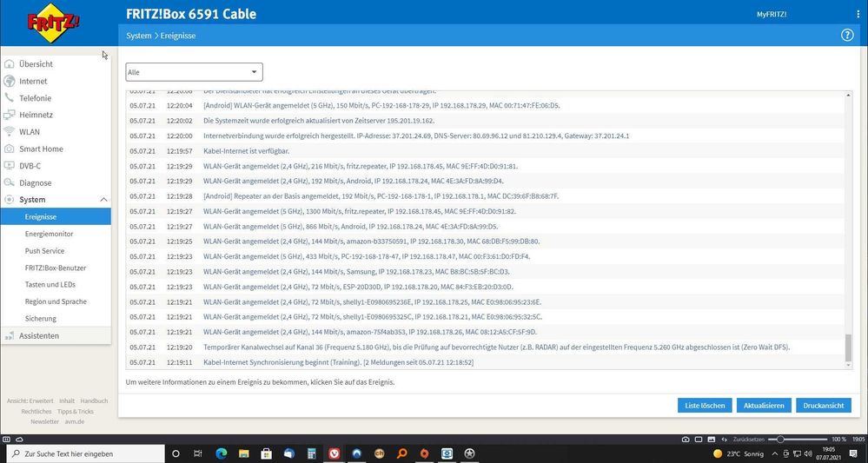The image size is (868, 463).
Task: Click the Heimnetz devices icon
Action: pos(9,115)
